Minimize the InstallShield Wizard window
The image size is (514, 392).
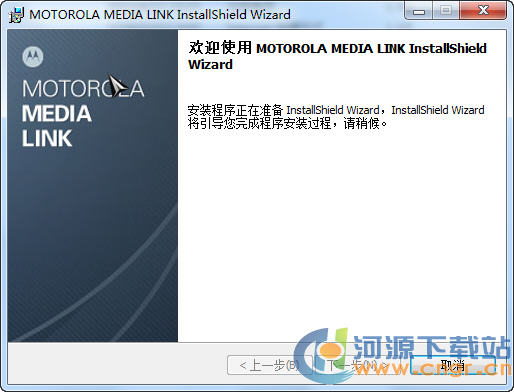click(419, 11)
